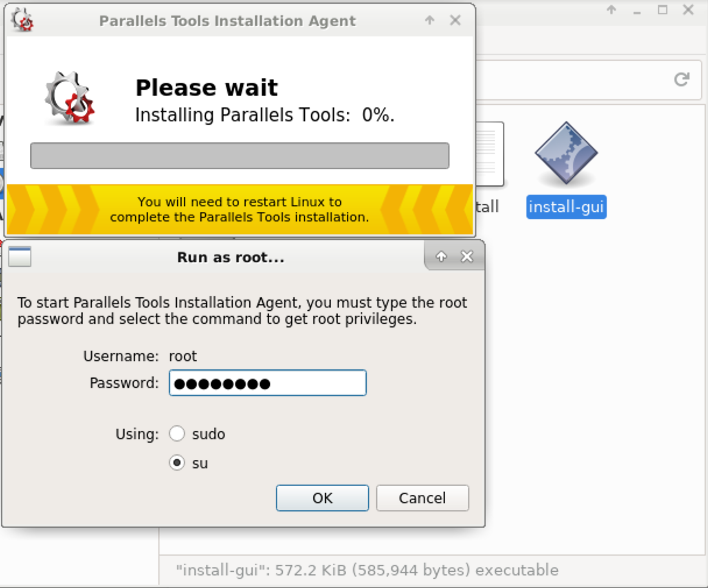Focus the root Password field

point(268,383)
